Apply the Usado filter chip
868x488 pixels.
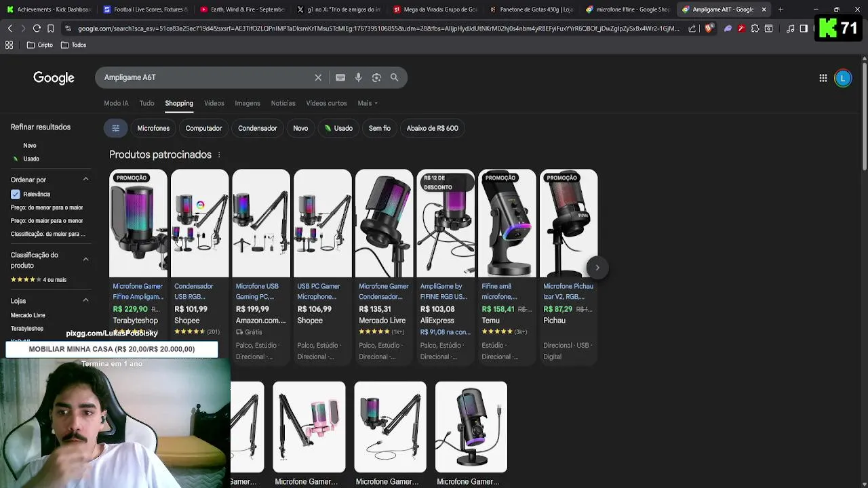(x=338, y=128)
